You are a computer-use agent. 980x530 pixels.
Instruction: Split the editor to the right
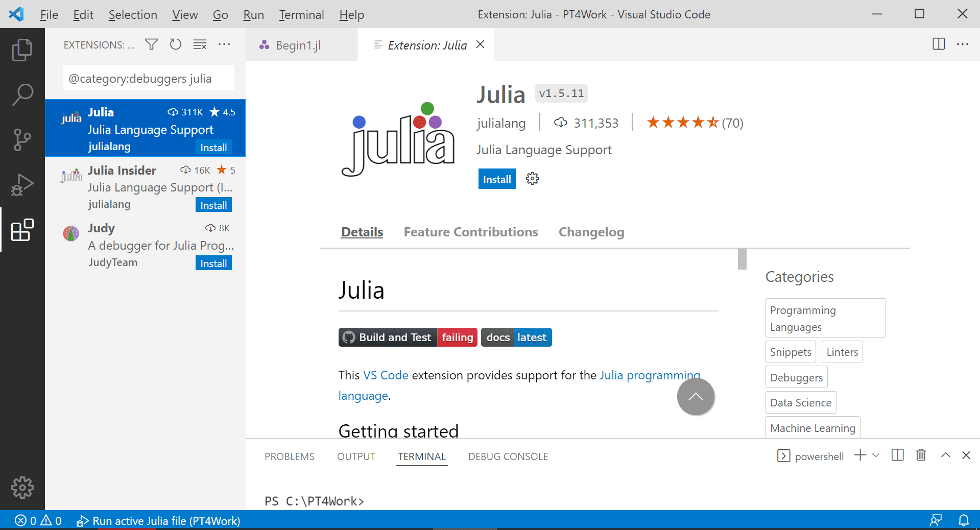tap(939, 44)
